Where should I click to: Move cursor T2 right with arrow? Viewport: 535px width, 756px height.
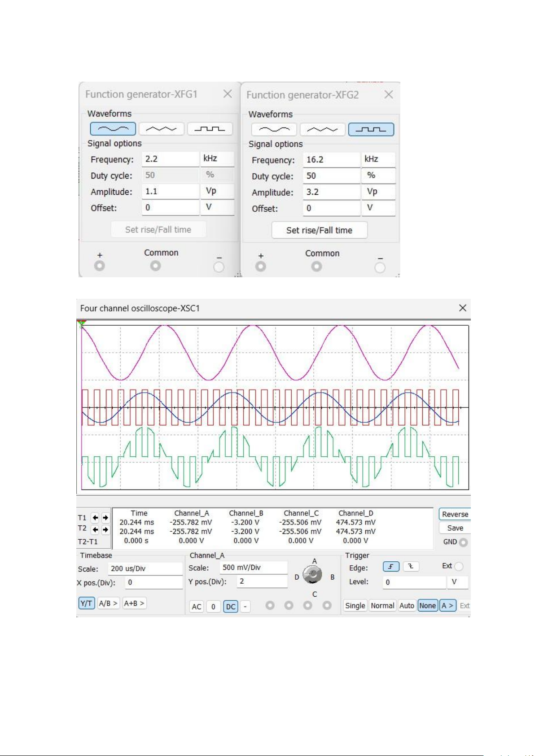[x=105, y=529]
